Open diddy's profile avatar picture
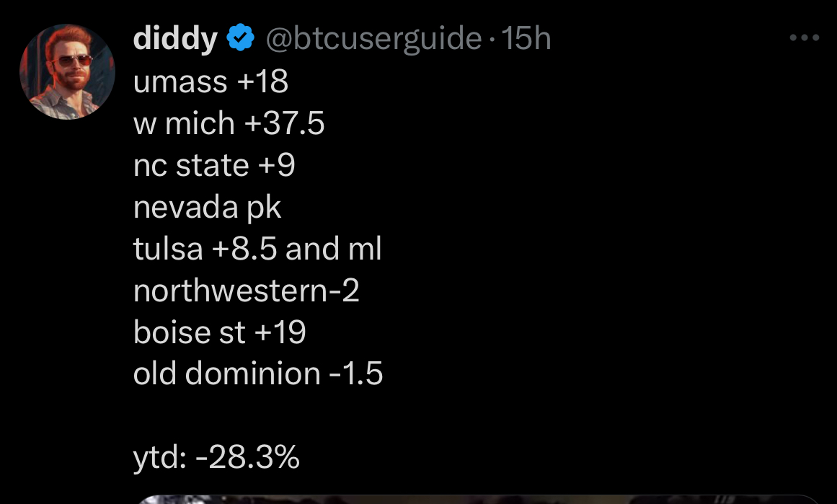Image resolution: width=837 pixels, height=504 pixels. click(x=67, y=71)
